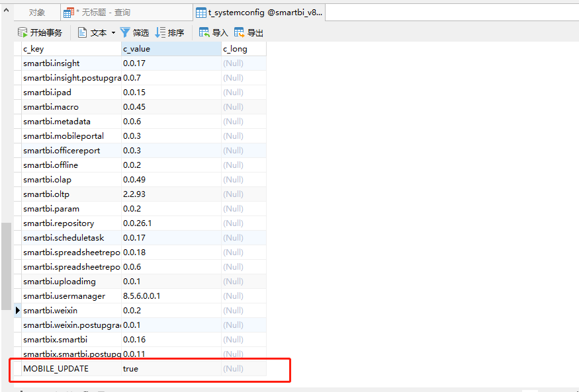Viewport: 579px width, 392px height.
Task: Select the smartbi.usermanager key cell
Action: click(x=71, y=296)
